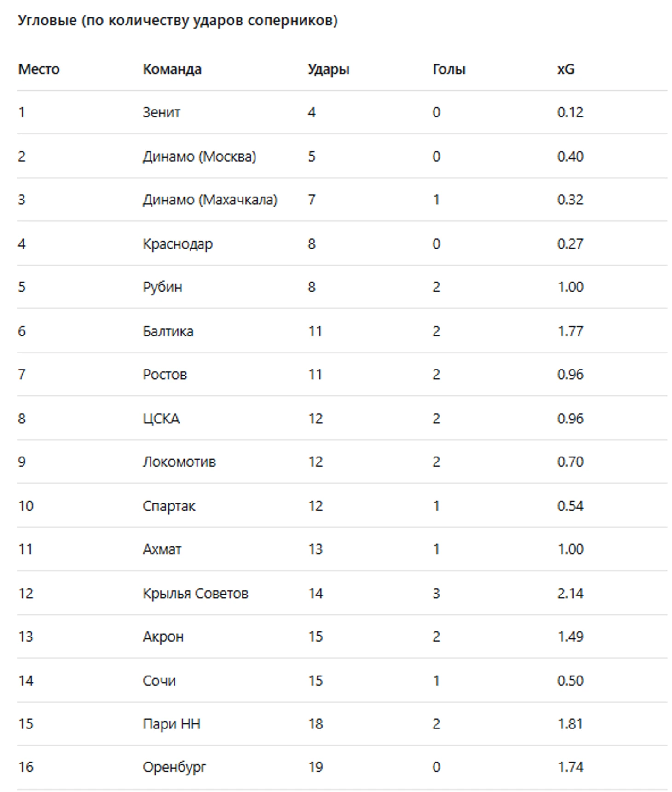Select the ЦСКА team name
The image size is (672, 792).
point(161,419)
